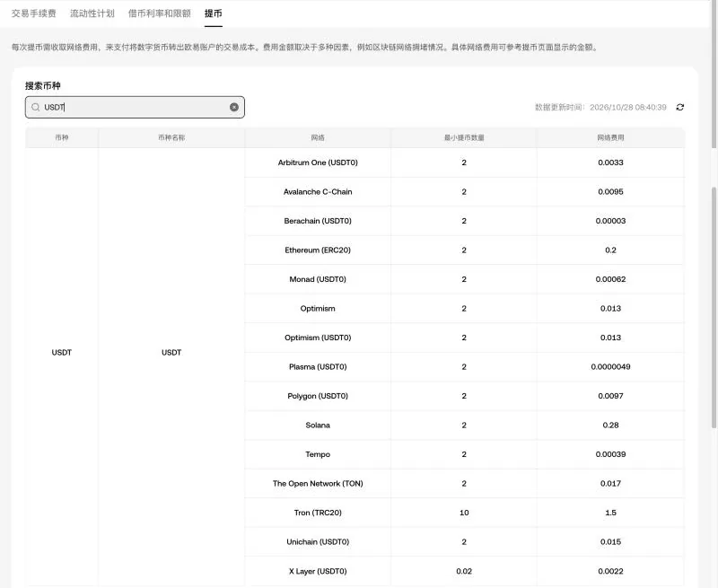Click the 搜索币种 label

(x=42, y=85)
